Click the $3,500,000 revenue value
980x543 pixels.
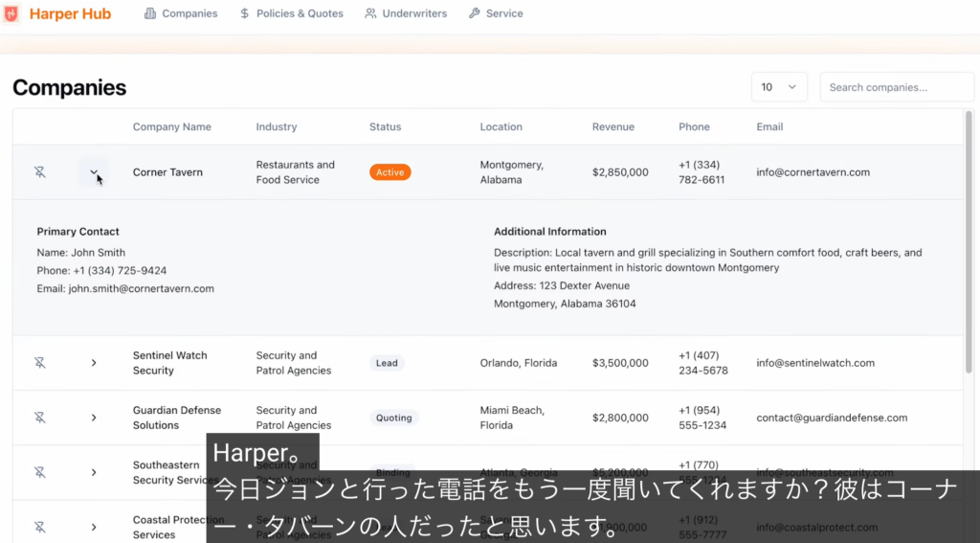click(x=620, y=363)
